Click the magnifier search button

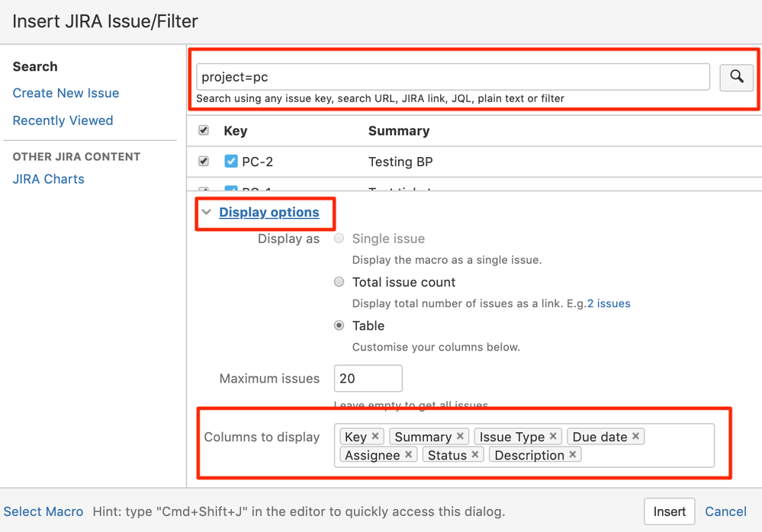click(736, 77)
